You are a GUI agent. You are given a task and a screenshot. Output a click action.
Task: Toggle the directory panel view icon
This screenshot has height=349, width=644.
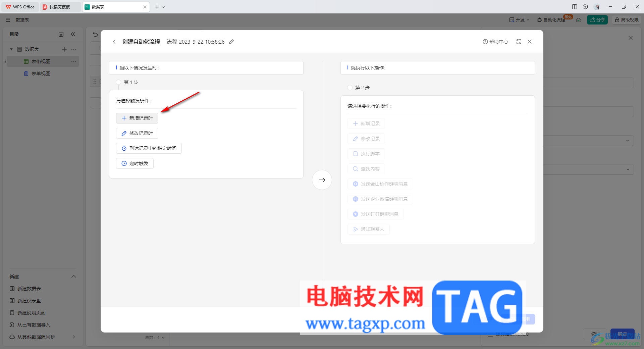(61, 34)
